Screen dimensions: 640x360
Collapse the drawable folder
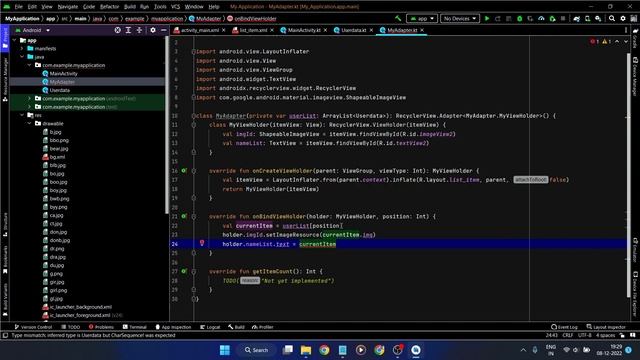tap(29, 123)
